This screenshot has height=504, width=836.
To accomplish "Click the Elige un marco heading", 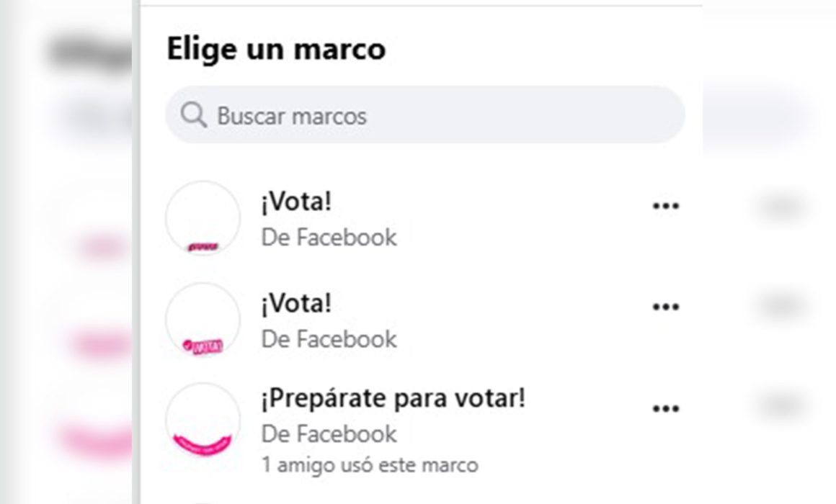I will [x=276, y=49].
